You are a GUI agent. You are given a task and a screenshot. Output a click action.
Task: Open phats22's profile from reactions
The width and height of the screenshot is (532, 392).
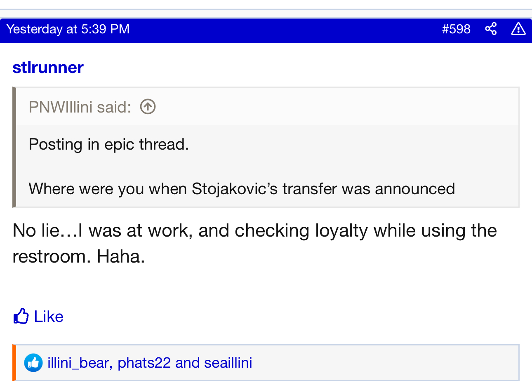(x=144, y=363)
